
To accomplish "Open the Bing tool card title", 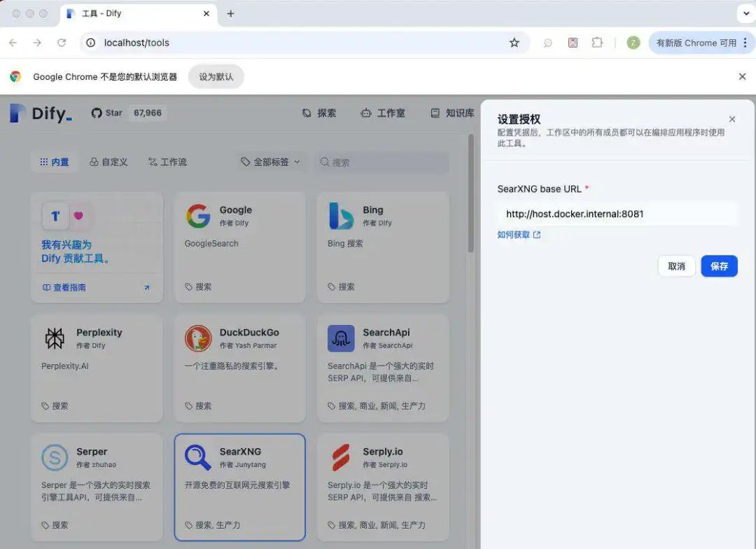I will 372,210.
